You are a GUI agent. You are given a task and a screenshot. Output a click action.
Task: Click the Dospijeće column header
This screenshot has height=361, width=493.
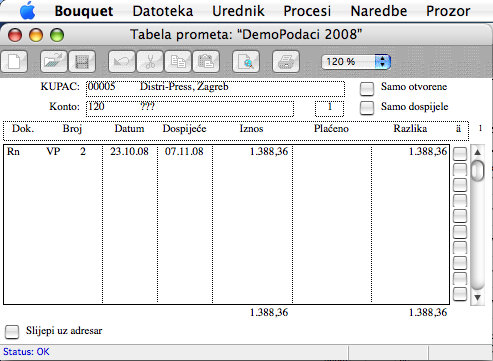click(184, 129)
